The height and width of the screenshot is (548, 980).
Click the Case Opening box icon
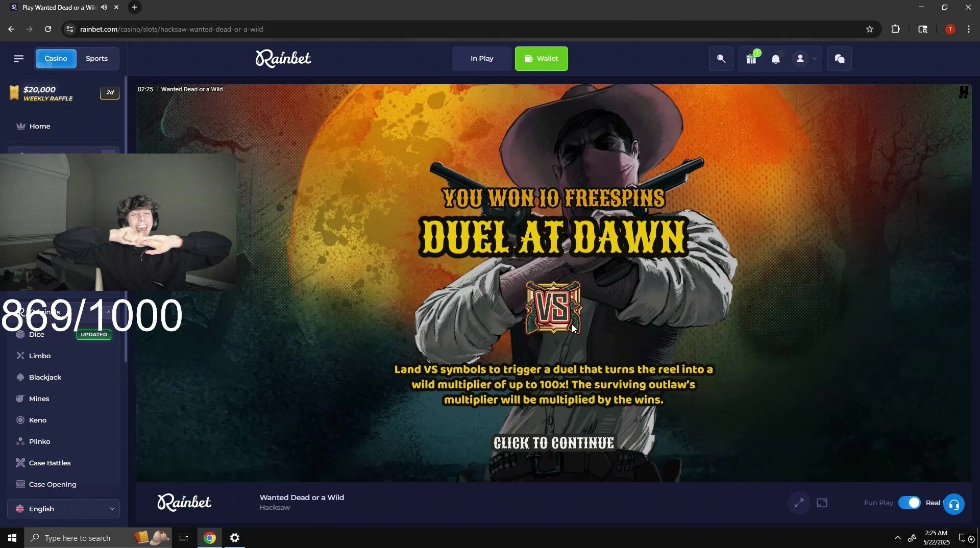click(x=20, y=484)
